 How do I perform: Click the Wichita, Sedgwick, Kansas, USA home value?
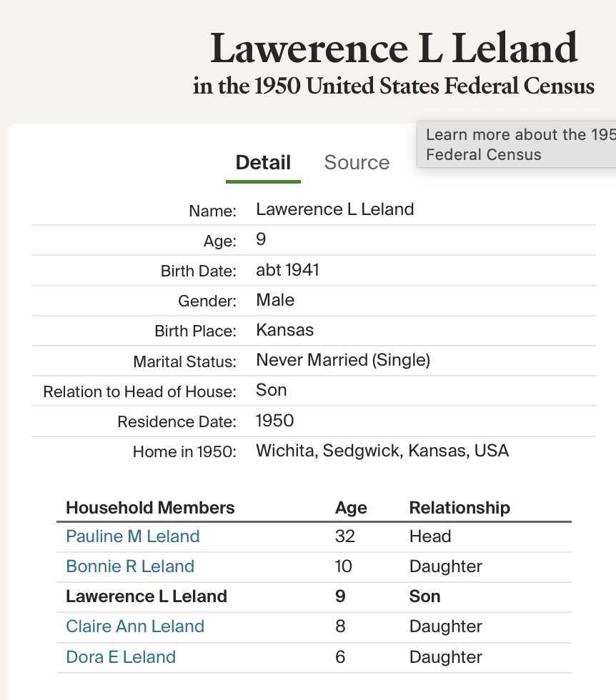[x=382, y=451]
